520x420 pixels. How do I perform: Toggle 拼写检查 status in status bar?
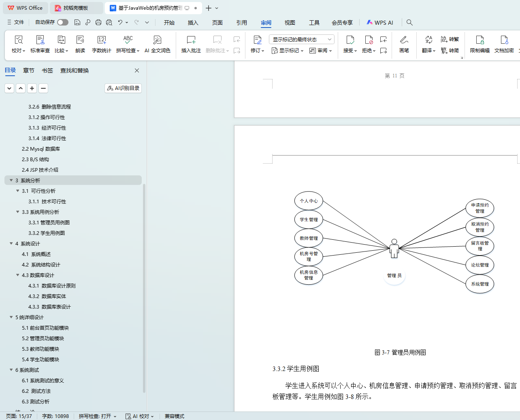(97, 416)
